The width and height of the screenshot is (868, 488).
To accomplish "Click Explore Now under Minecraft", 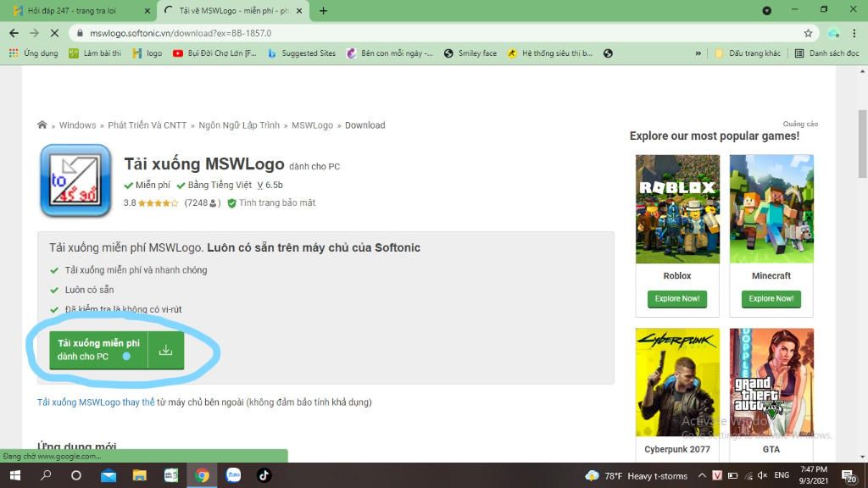I will [771, 299].
